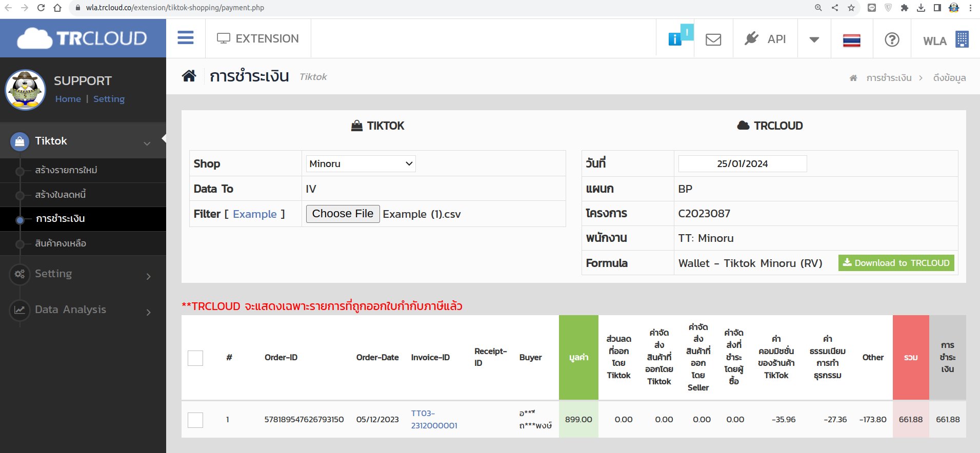Expand the header caret dropdown
This screenshot has height=453, width=980.
coord(814,39)
